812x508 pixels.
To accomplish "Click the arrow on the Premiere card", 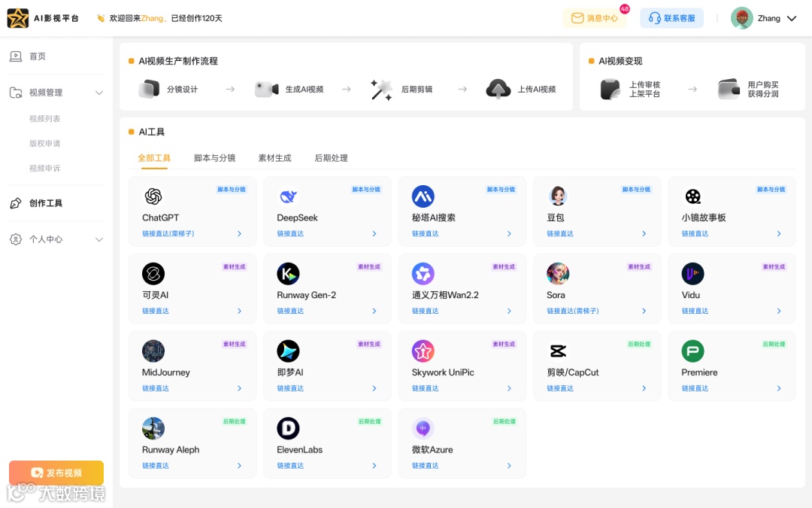I will (779, 388).
